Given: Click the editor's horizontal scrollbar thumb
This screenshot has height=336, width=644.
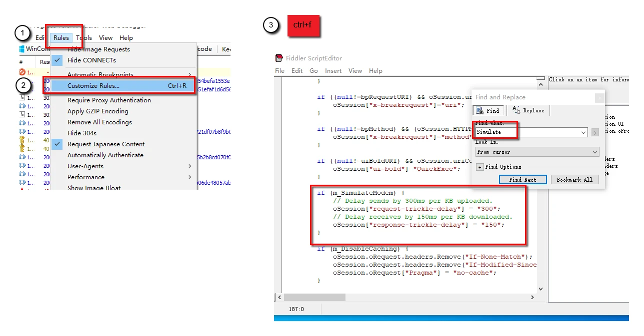Looking at the screenshot, I should point(314,297).
